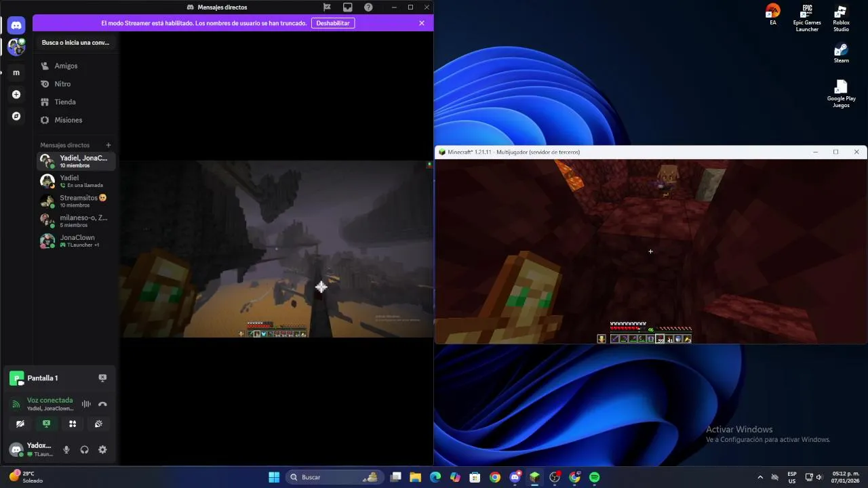Open the Misiones section
The width and height of the screenshot is (868, 488).
pos(76,120)
